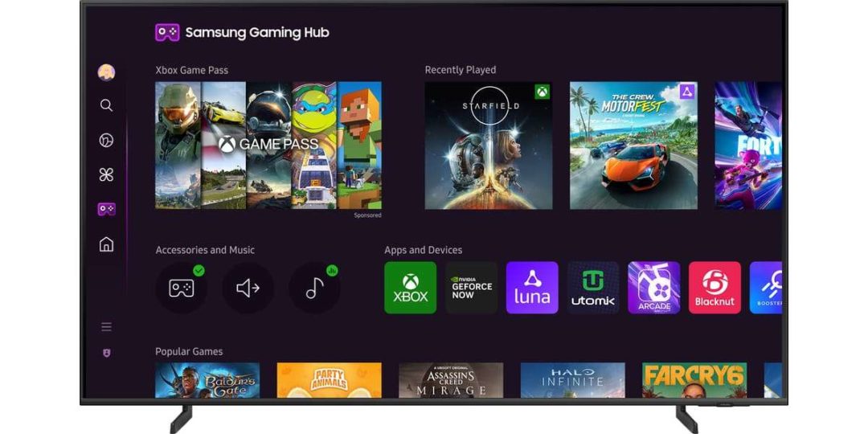This screenshot has height=434, width=868.
Task: Open the privacy shield icon
Action: click(106, 353)
